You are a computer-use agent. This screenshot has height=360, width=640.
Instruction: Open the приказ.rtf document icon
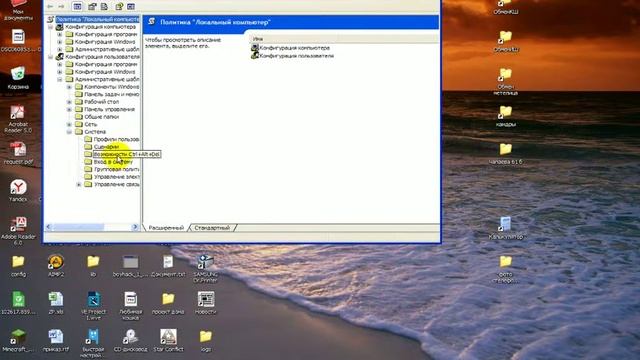click(x=56, y=341)
